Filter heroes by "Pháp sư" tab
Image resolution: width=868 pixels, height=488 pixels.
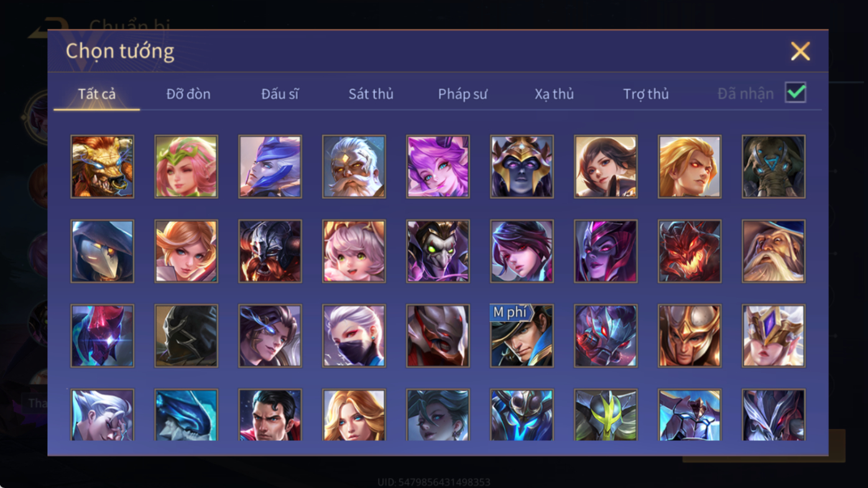click(463, 94)
